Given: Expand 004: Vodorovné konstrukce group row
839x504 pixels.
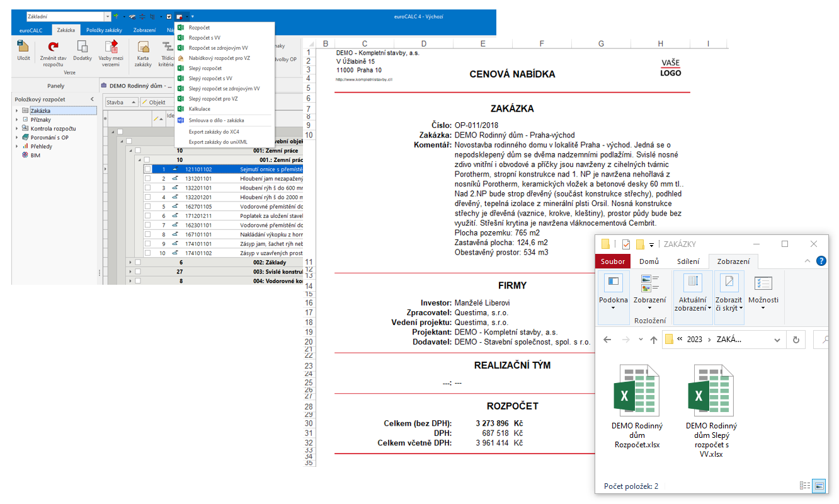Looking at the screenshot, I should coord(130,281).
